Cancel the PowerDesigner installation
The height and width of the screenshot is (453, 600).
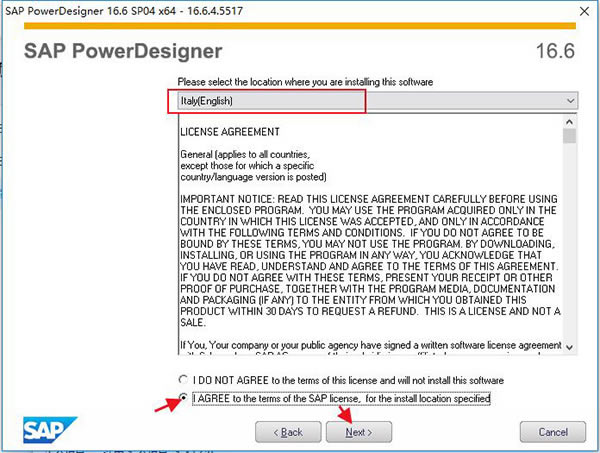tap(553, 432)
